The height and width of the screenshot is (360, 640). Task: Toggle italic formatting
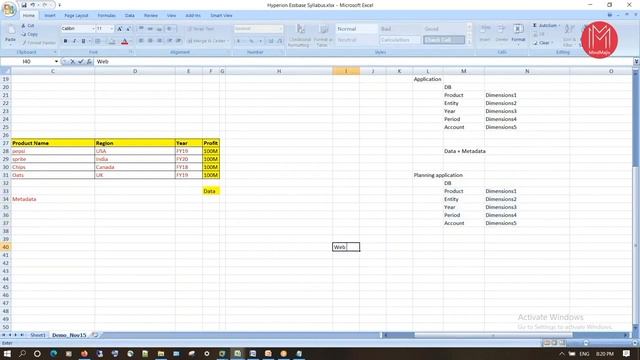[x=74, y=41]
